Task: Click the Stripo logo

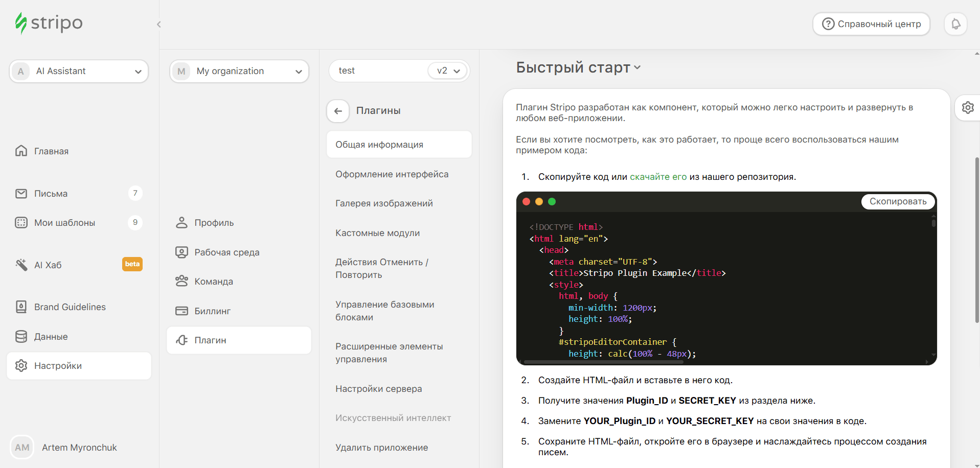Action: point(49,23)
